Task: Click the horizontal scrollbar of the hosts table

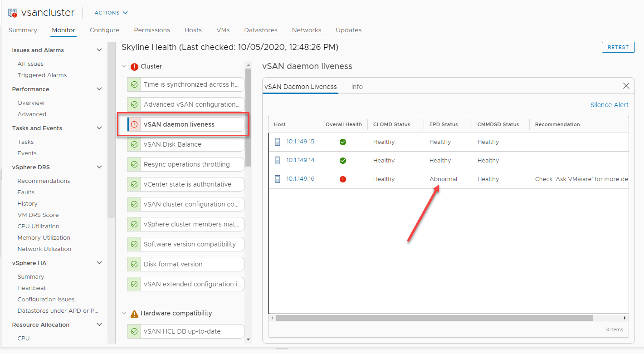Action: click(x=434, y=318)
